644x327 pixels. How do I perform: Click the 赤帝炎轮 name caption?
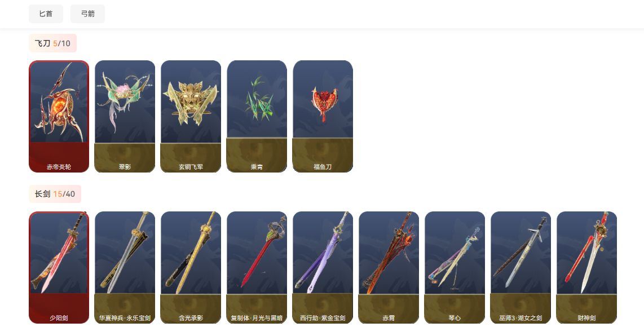pos(59,167)
